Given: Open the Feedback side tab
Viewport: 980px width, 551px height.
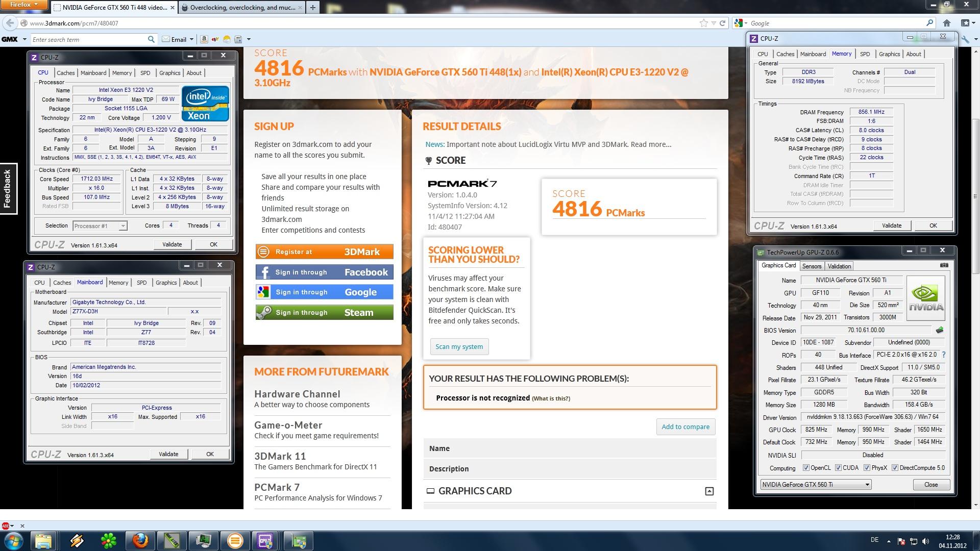Looking at the screenshot, I should (8, 189).
